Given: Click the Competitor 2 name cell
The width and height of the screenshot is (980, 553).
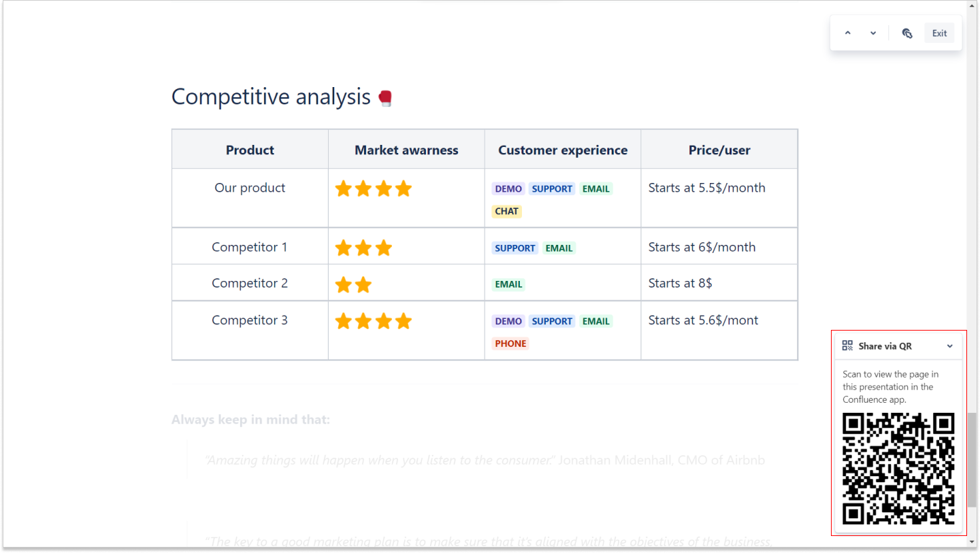Looking at the screenshot, I should click(250, 283).
